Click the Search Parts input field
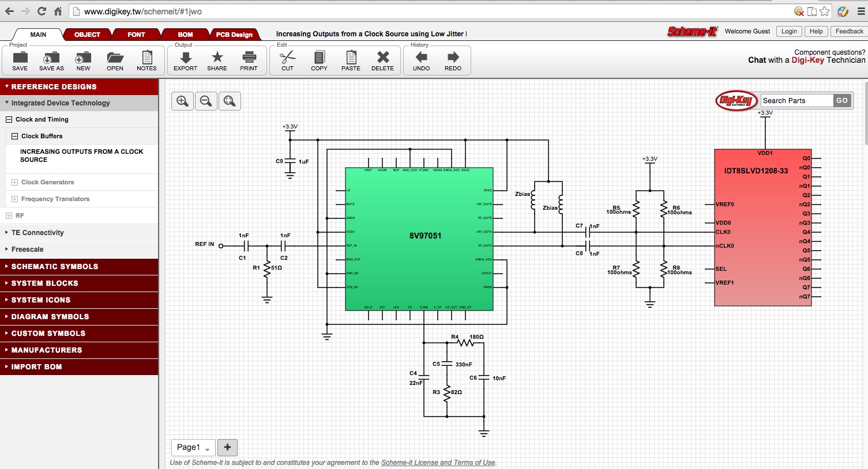This screenshot has width=868, height=469. click(x=797, y=101)
